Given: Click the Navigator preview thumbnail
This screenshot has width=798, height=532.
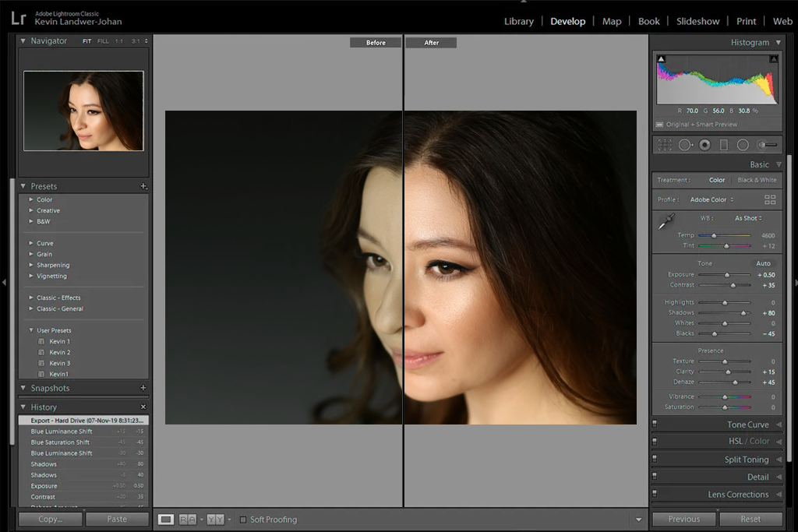Looking at the screenshot, I should click(x=83, y=111).
